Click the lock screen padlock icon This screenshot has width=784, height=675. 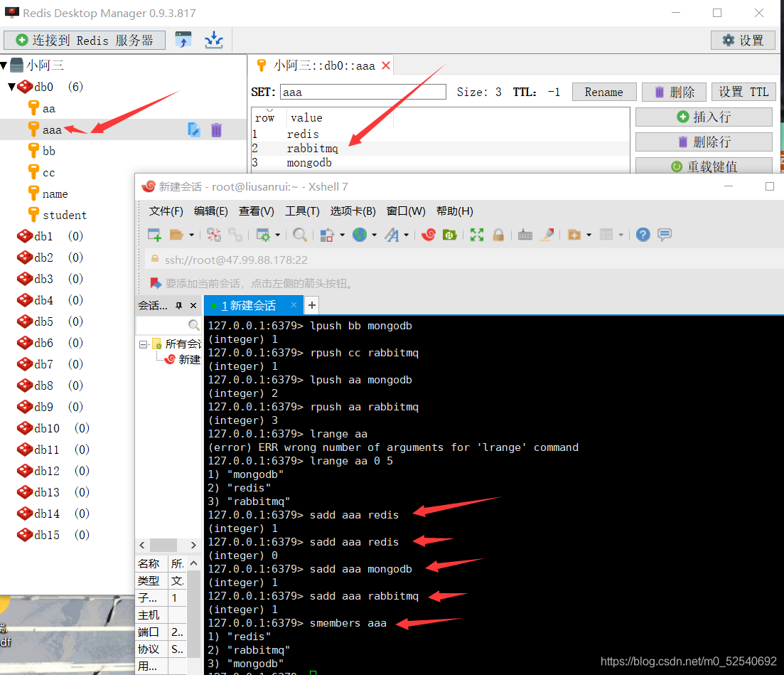498,235
